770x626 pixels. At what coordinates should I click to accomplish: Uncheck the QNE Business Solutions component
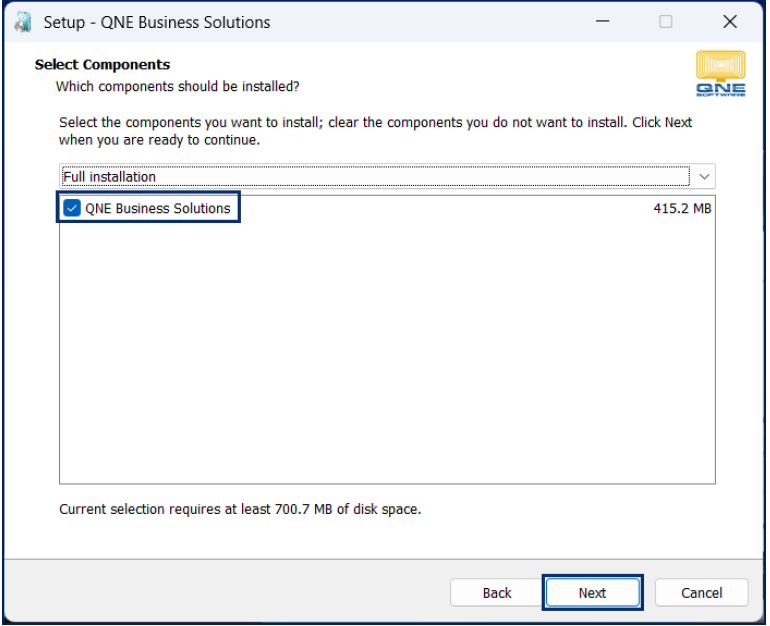(x=72, y=208)
